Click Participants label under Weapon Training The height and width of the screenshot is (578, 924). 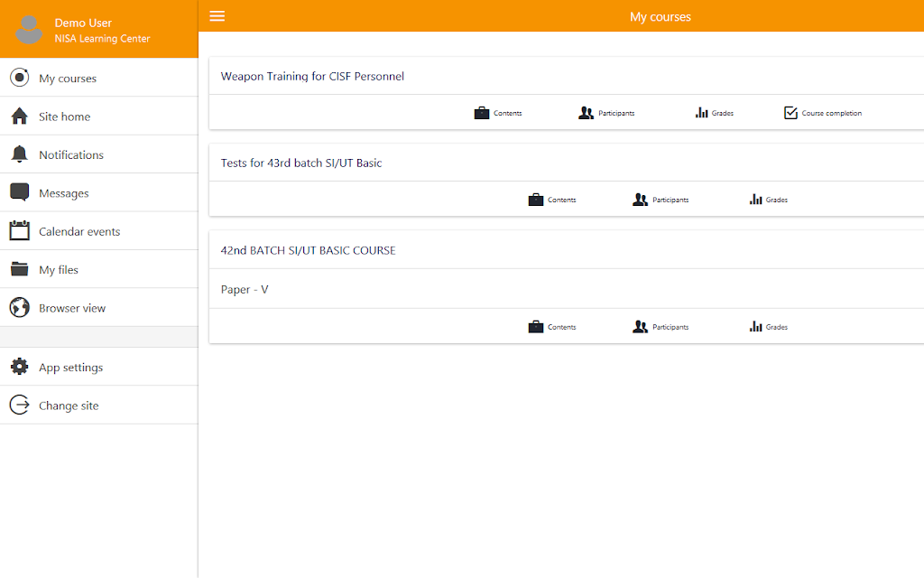pos(616,113)
